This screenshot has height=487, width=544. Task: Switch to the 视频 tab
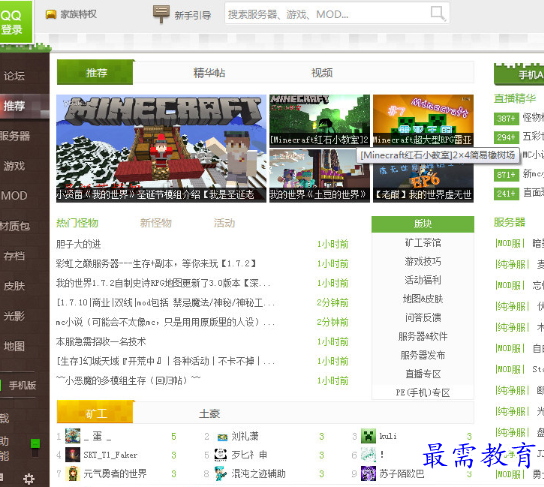(322, 72)
